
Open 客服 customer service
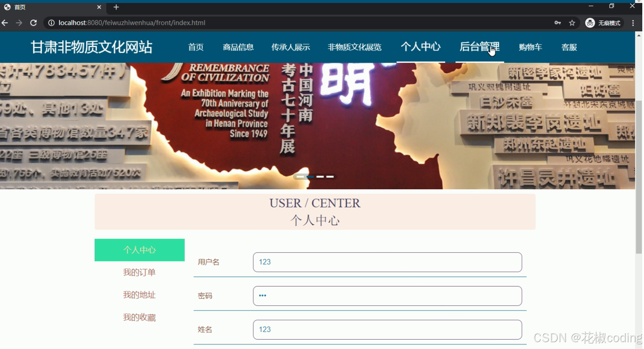click(569, 47)
